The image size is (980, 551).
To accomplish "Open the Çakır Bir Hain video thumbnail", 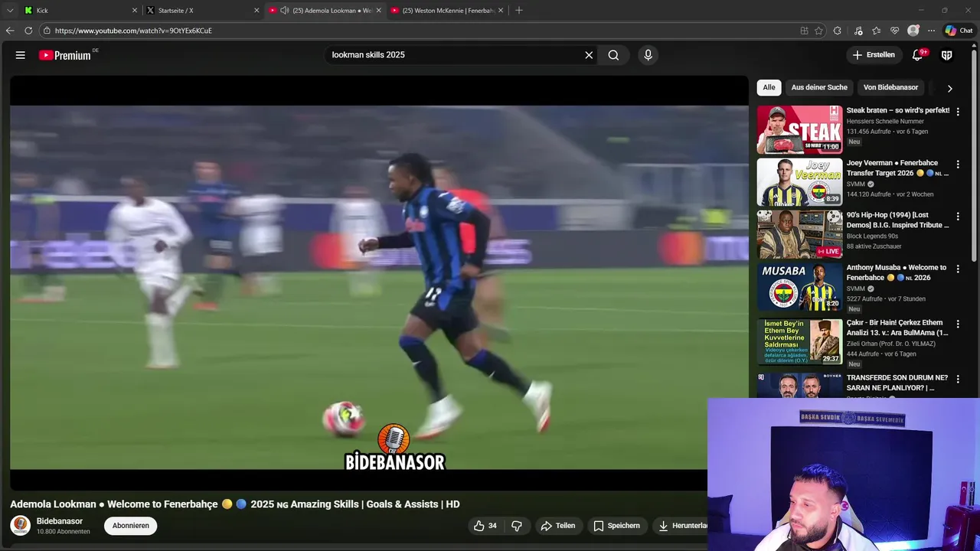I will coord(799,342).
